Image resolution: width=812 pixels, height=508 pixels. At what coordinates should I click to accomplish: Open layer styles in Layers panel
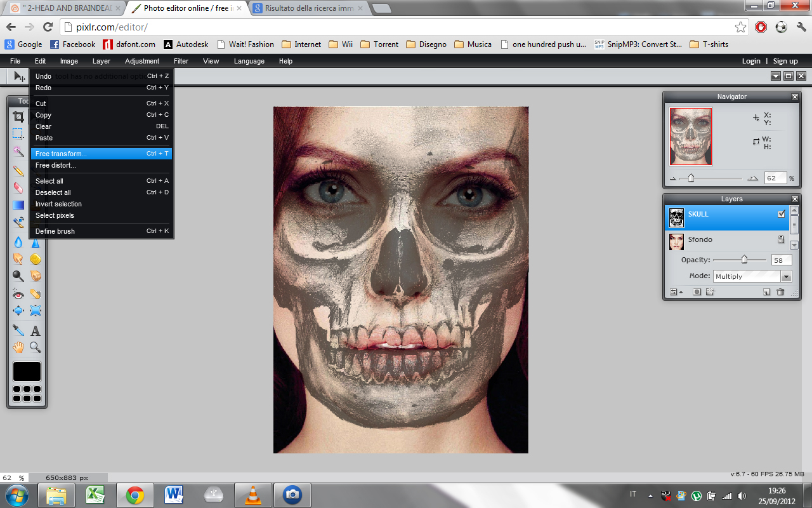click(x=710, y=292)
